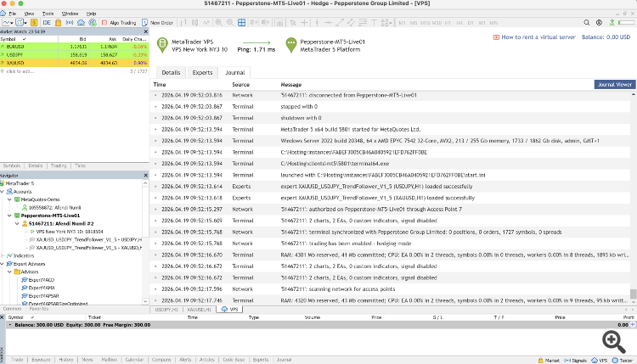637x364 pixels.
Task: Open the Help menu
Action: [91, 14]
